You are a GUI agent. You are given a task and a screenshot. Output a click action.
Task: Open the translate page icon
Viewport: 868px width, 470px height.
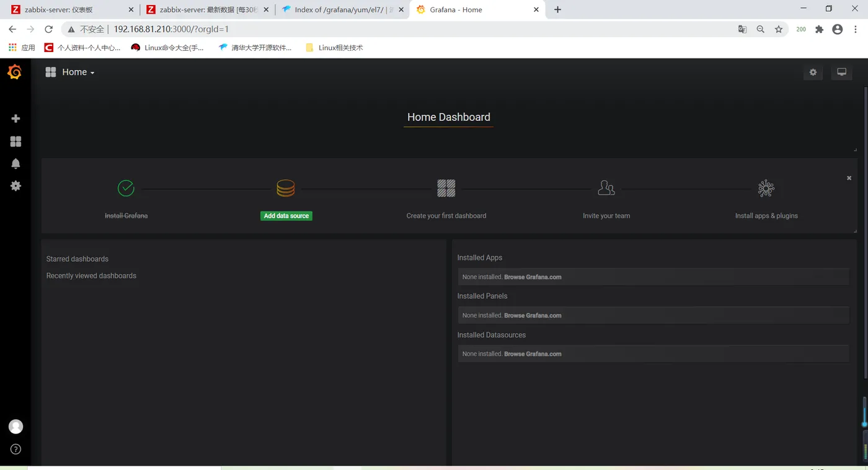coord(742,29)
